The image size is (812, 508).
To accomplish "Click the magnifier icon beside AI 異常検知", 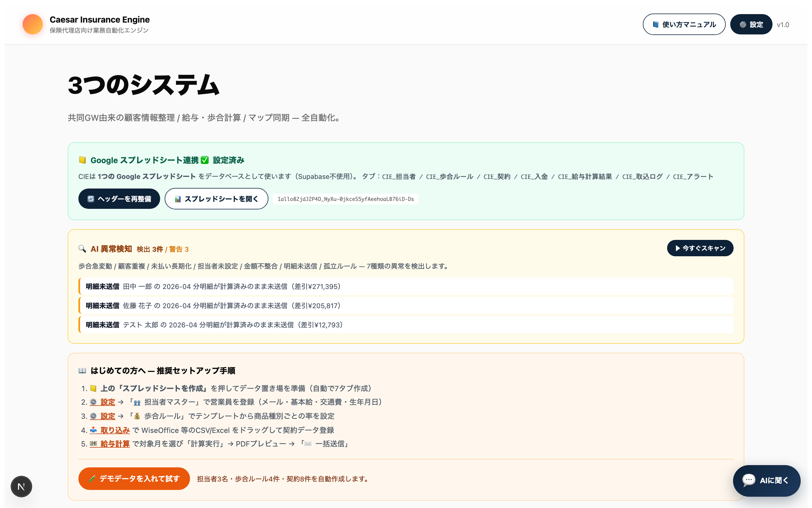I will [x=82, y=249].
